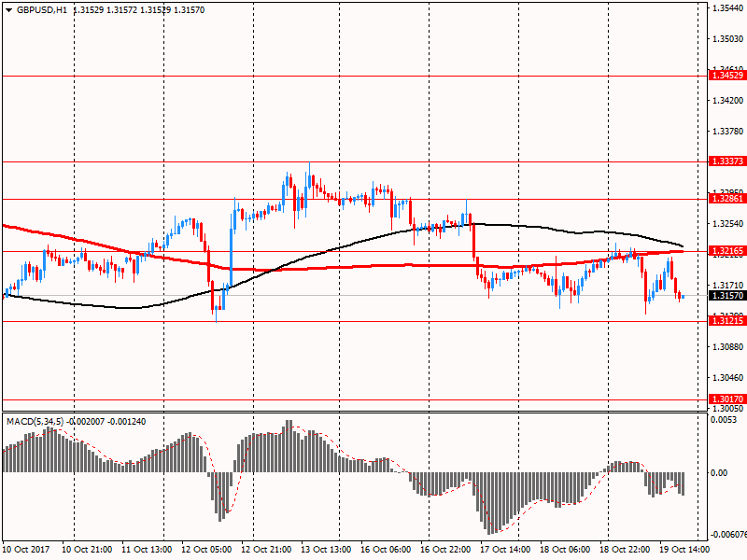Select the 1.32165 red price label
Viewport: 747px width, 560px height.
(x=727, y=251)
